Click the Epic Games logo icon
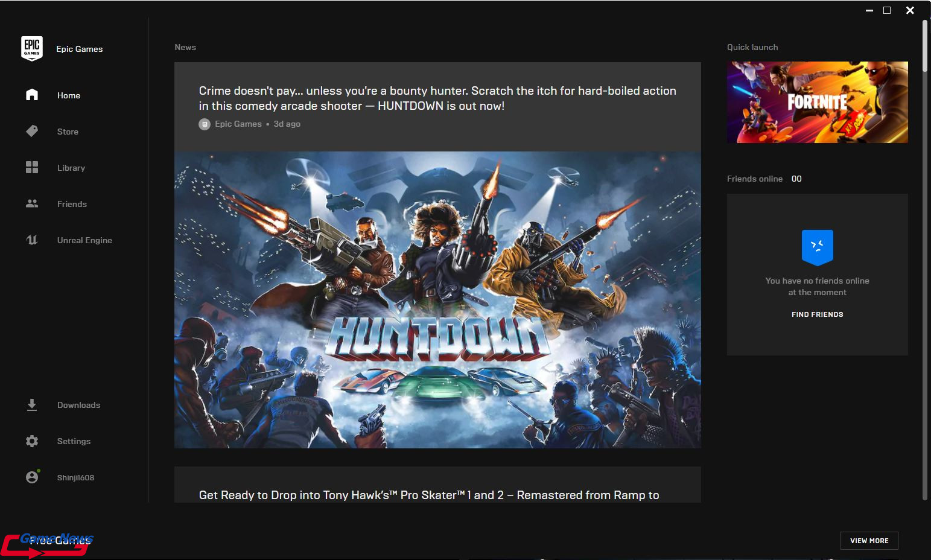Screen dimensions: 931x560 [x=32, y=49]
